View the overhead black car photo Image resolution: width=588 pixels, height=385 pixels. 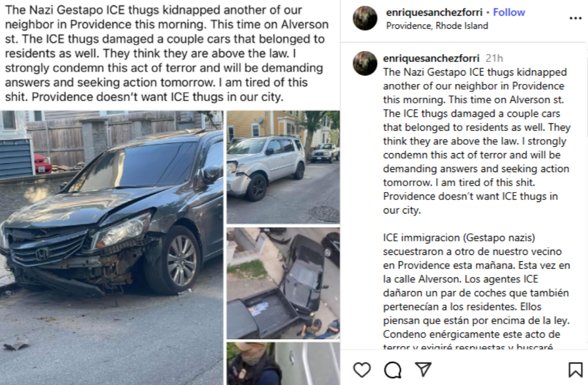(283, 283)
